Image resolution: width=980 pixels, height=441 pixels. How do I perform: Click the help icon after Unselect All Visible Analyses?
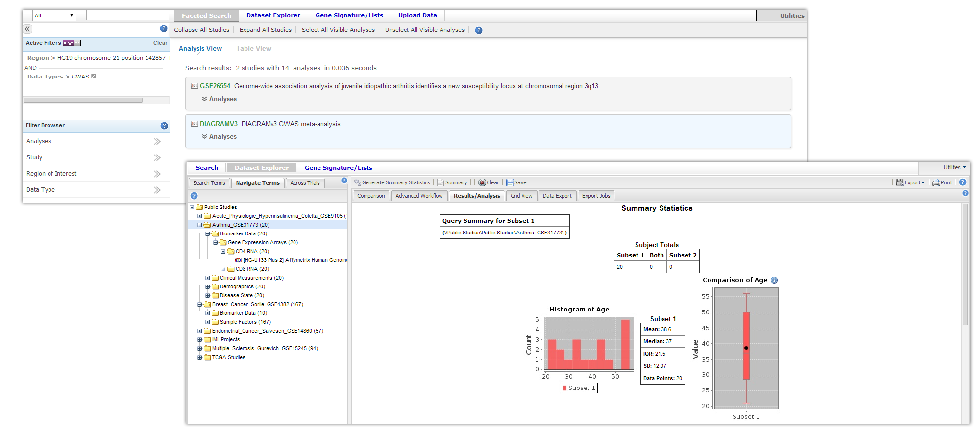[479, 30]
